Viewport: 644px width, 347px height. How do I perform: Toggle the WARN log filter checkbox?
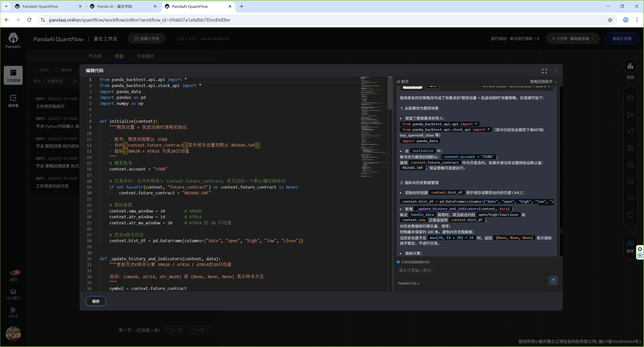pos(57,70)
